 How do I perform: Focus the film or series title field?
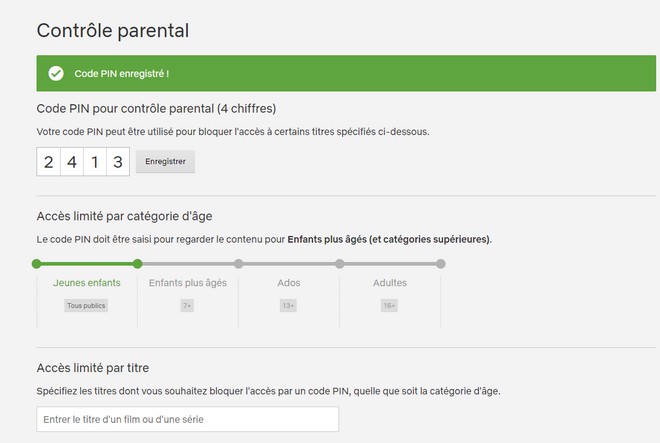coord(187,419)
